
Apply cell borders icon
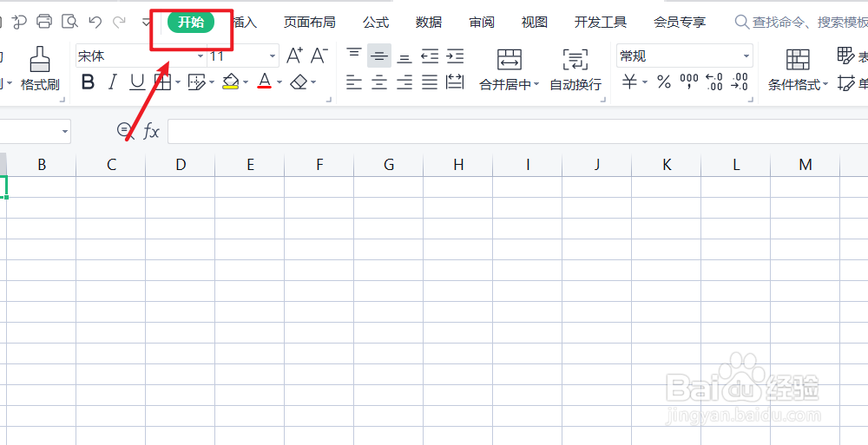tap(162, 82)
